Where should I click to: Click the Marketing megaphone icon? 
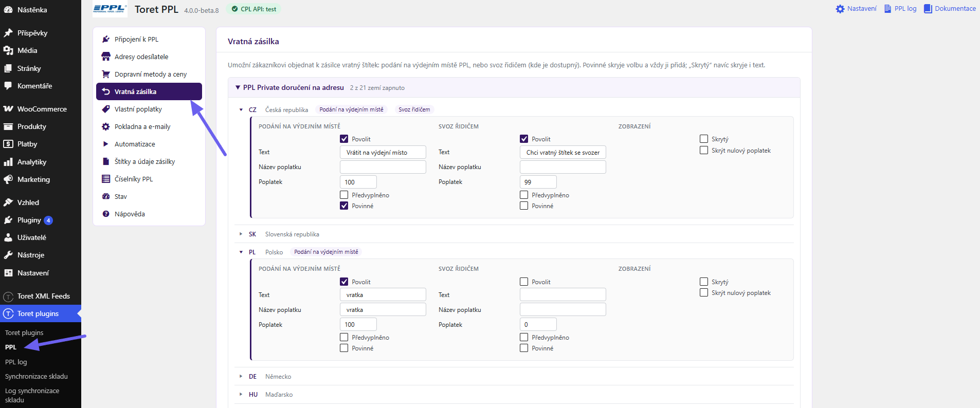8,179
